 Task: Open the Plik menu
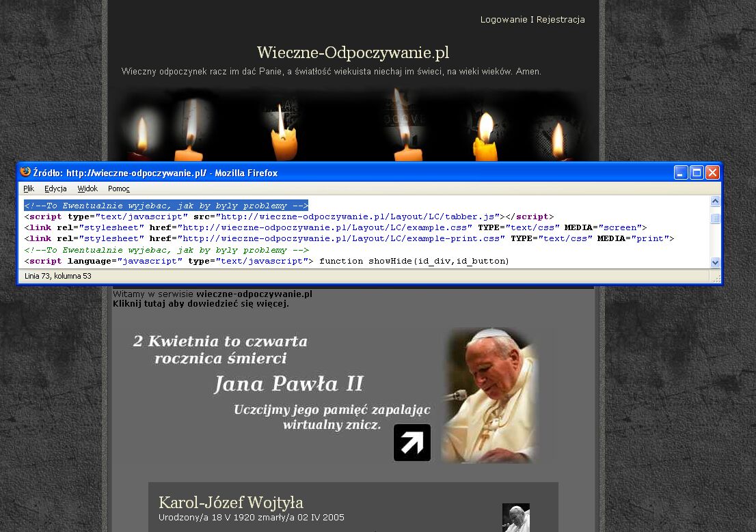[29, 188]
